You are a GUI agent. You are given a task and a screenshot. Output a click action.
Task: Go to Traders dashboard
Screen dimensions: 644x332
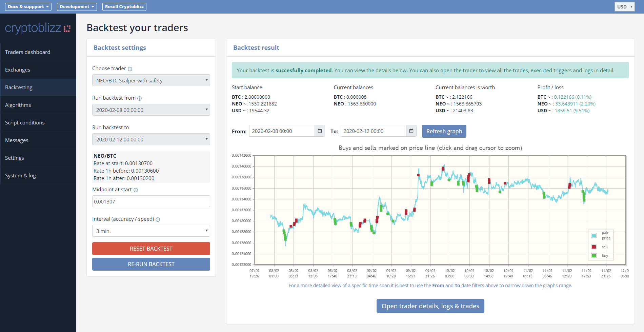click(38, 52)
